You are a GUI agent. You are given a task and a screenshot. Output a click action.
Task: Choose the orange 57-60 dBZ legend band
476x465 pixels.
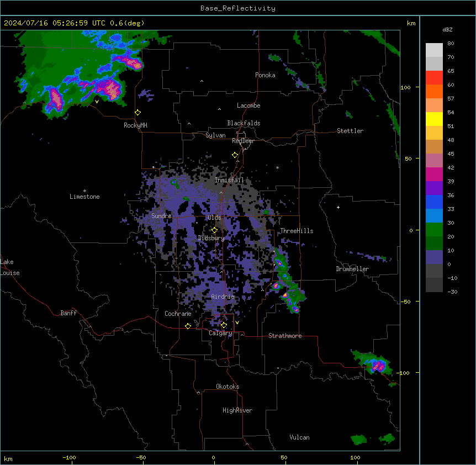click(434, 91)
